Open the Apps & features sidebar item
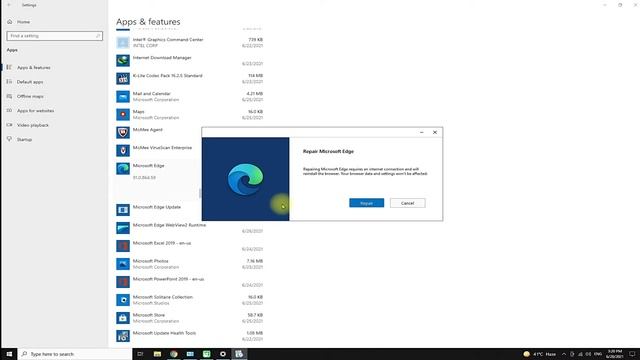Image resolution: width=640 pixels, height=360 pixels. point(33,67)
